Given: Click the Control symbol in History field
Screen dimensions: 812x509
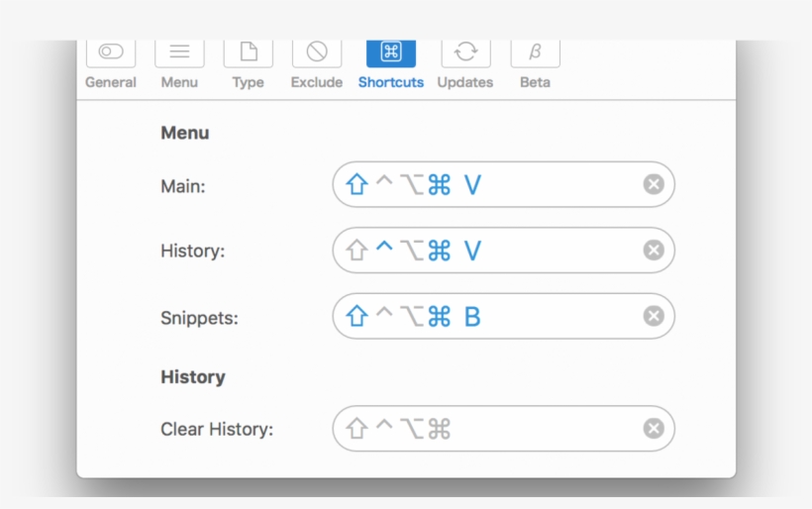Looking at the screenshot, I should tap(384, 250).
